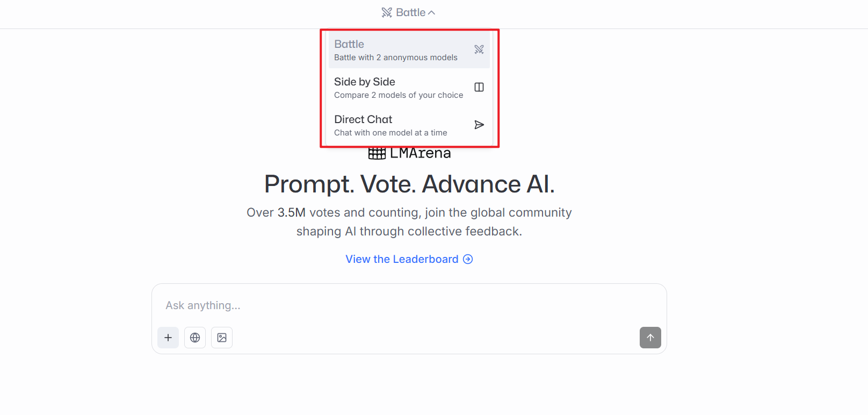868x415 pixels.
Task: Click the LMArena grid logo icon
Action: coord(377,154)
